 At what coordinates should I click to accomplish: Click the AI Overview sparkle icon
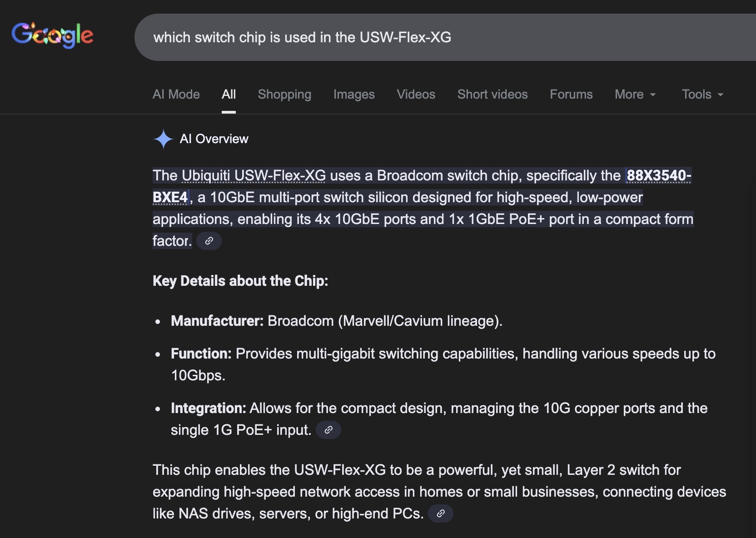[164, 139]
